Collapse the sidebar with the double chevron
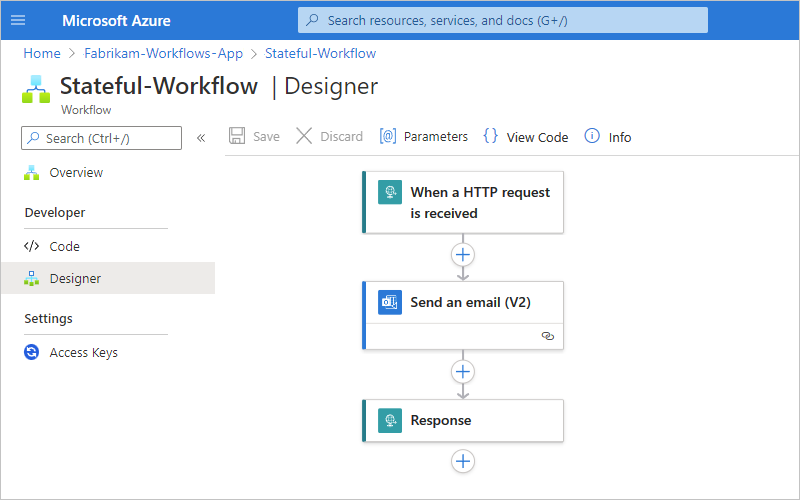Screen dimensions: 800x500 pos(201,138)
